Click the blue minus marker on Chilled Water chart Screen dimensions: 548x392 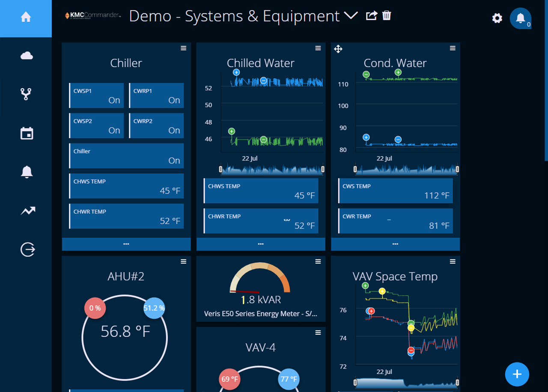coord(264,80)
